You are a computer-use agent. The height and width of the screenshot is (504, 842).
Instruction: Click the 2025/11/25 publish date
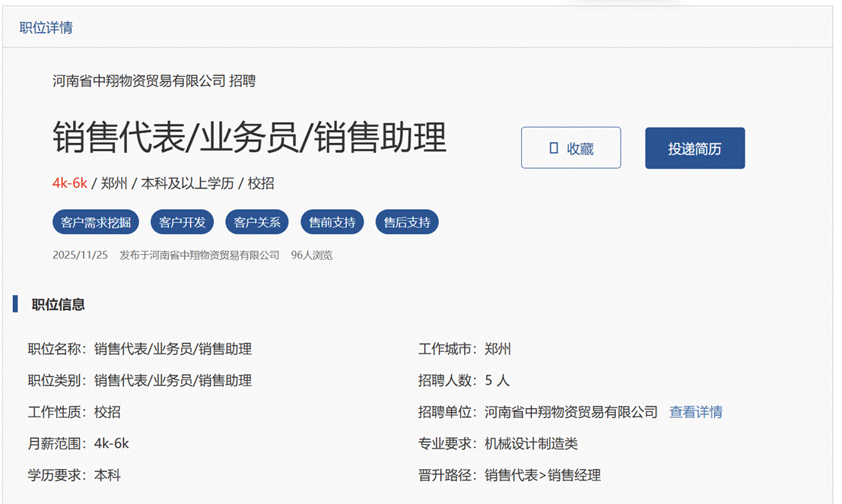pyautogui.click(x=80, y=255)
